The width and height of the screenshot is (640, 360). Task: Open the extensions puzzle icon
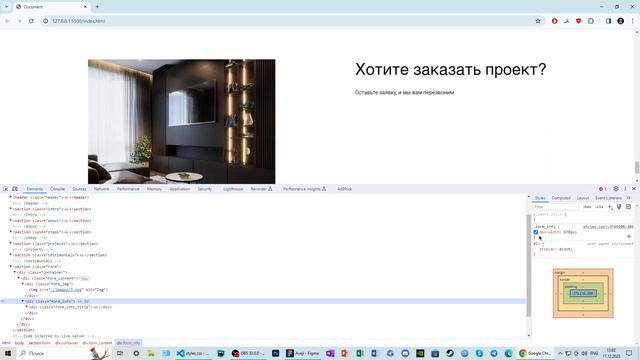591,21
